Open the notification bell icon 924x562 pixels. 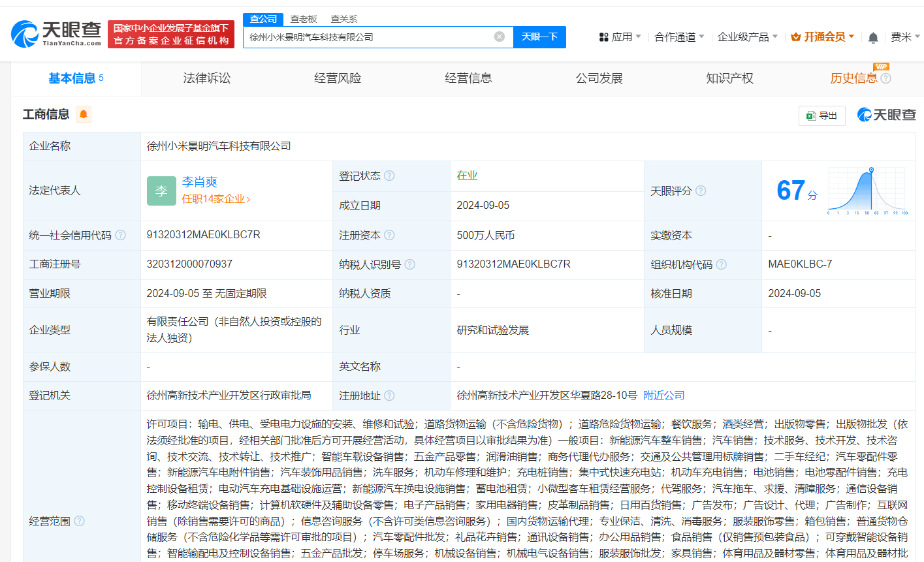872,37
